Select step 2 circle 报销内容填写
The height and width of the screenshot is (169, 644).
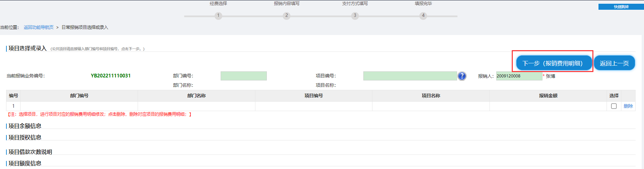(x=286, y=15)
